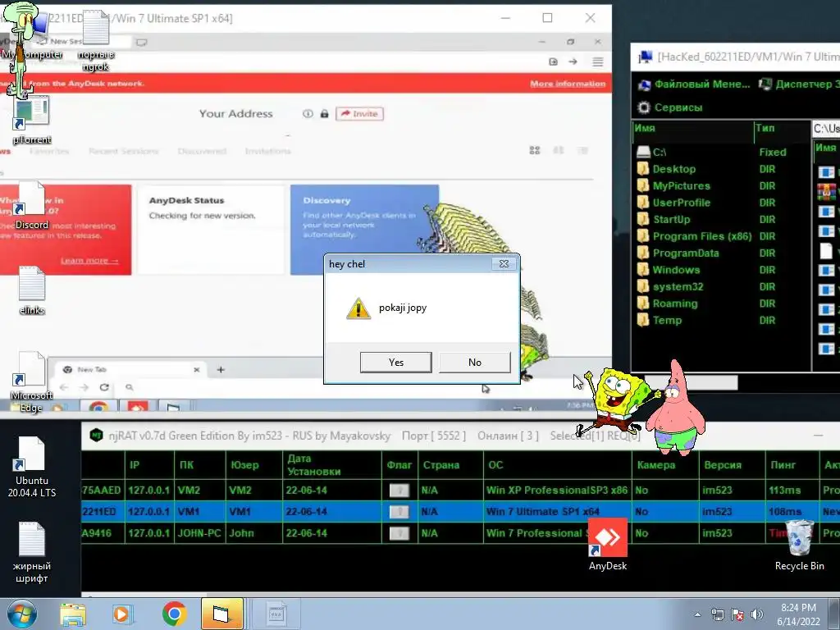Click the Discord desktop shortcut
Viewport: 840px width, 630px height.
[x=32, y=206]
